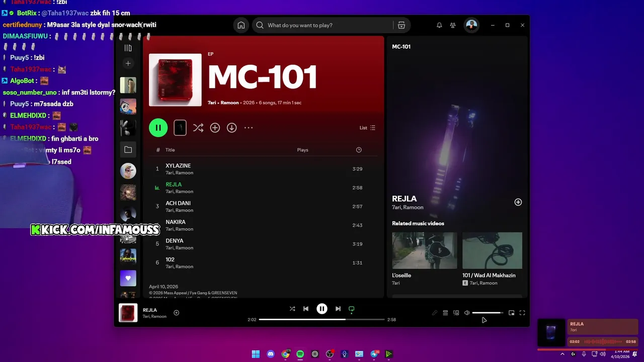Click the duration clock column header
Screen dimensions: 644x362
(x=359, y=150)
